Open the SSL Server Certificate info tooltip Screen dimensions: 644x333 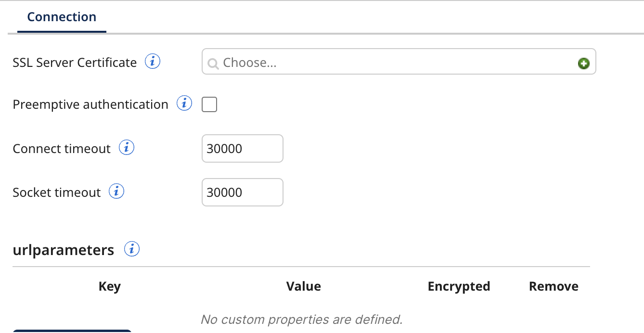pyautogui.click(x=153, y=62)
